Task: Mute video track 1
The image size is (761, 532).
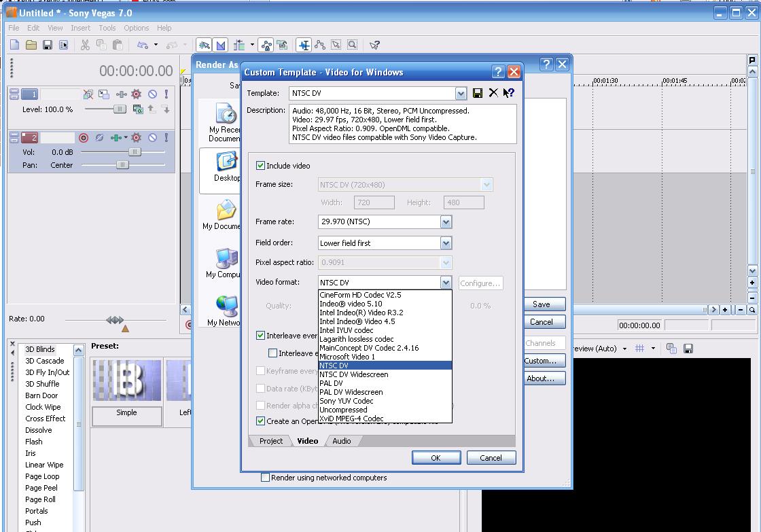Action: pyautogui.click(x=152, y=94)
